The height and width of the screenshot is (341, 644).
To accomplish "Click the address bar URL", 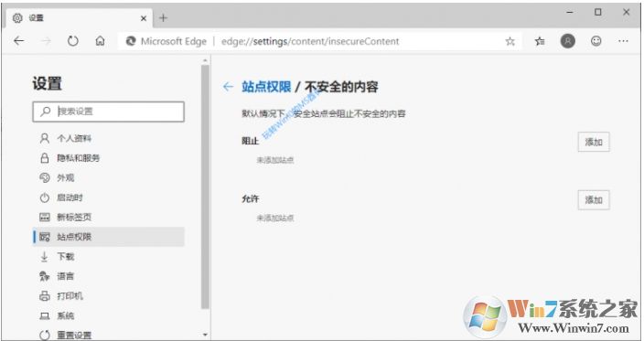I will point(310,41).
